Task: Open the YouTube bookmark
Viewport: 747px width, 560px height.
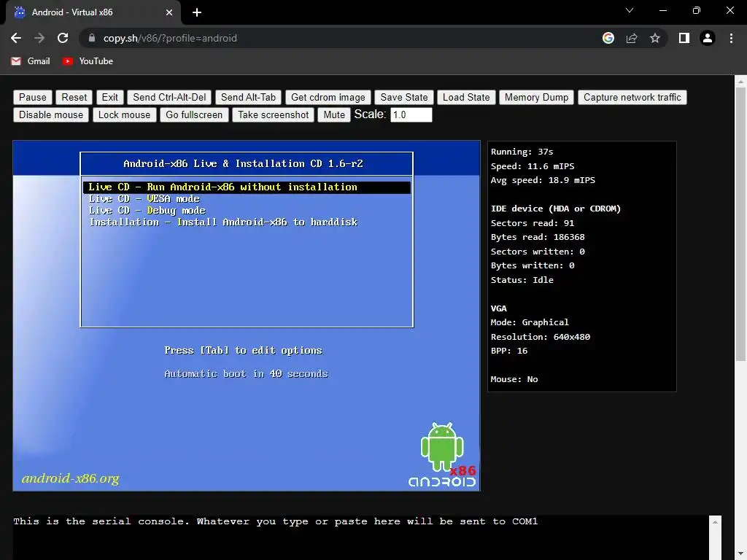Action: (88, 61)
